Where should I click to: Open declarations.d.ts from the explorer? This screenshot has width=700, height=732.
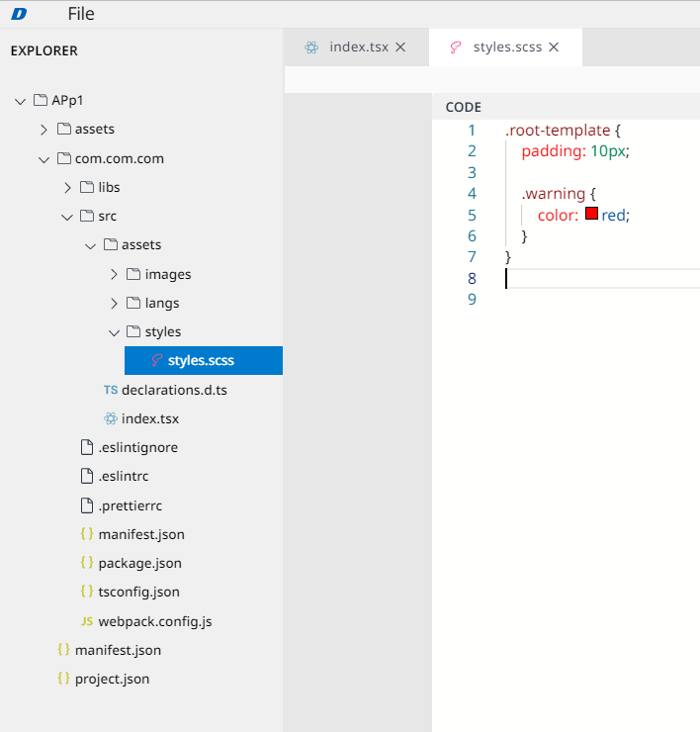point(174,390)
